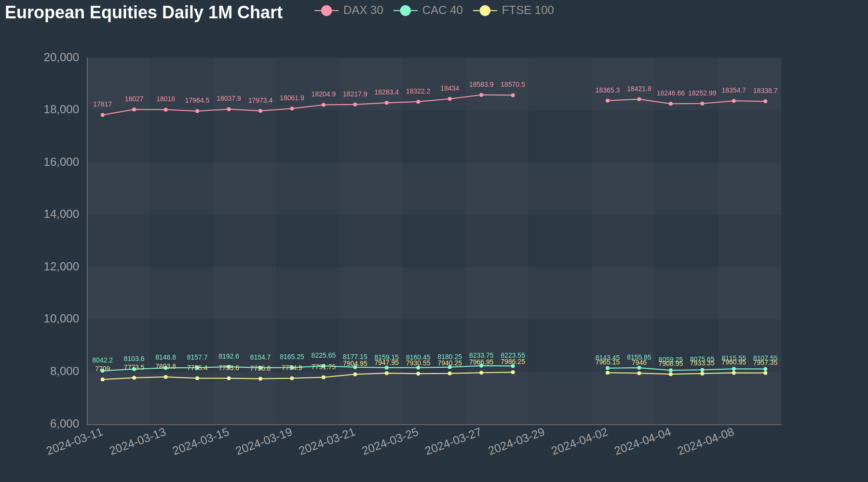Click the DAX 30 pink legend marker
The height and width of the screenshot is (482, 868).
(326, 11)
